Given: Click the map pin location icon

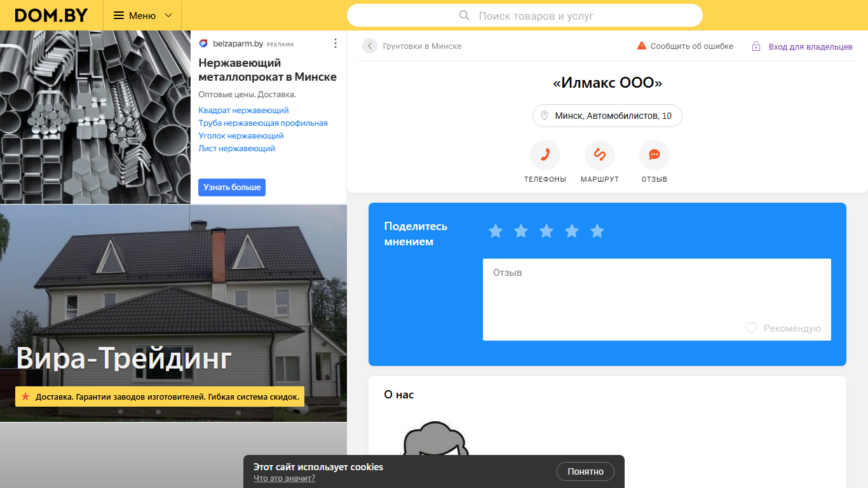Looking at the screenshot, I should pos(544,116).
